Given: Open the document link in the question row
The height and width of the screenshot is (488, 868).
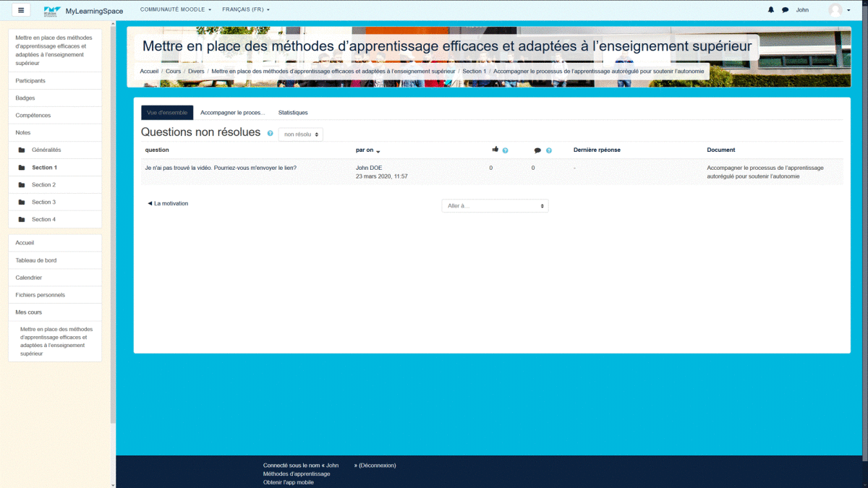Looking at the screenshot, I should 765,172.
